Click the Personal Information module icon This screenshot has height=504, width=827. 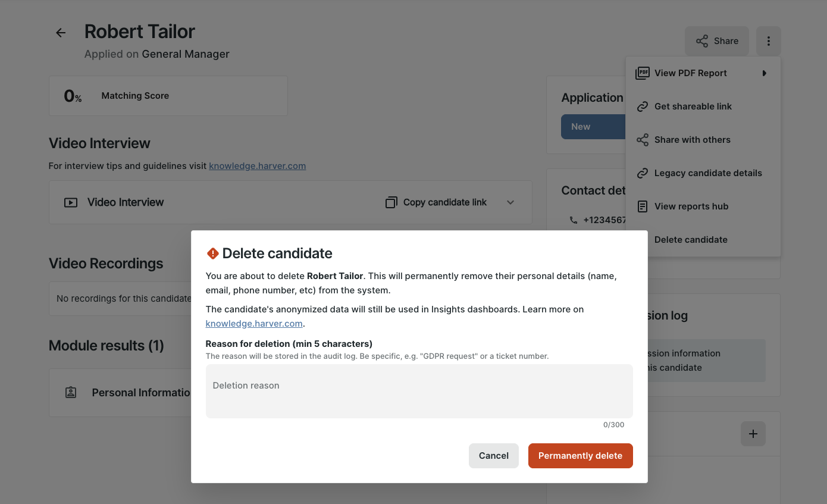[x=71, y=393]
